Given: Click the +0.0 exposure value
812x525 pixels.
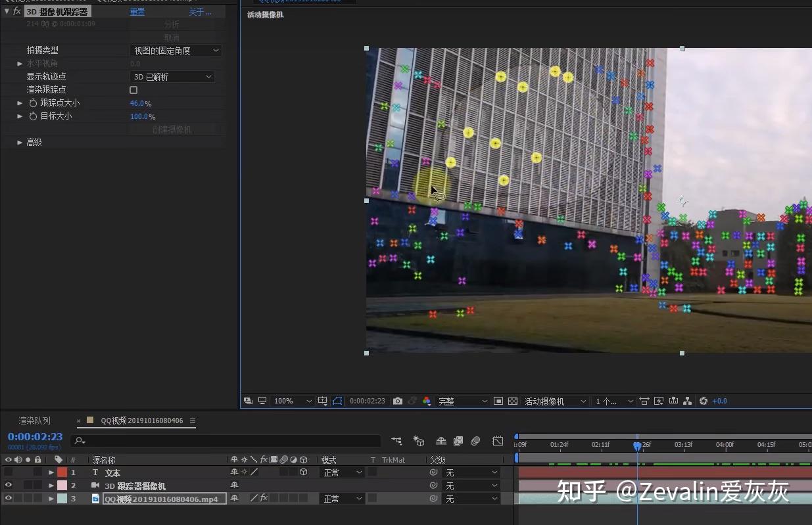Looking at the screenshot, I should 719,401.
